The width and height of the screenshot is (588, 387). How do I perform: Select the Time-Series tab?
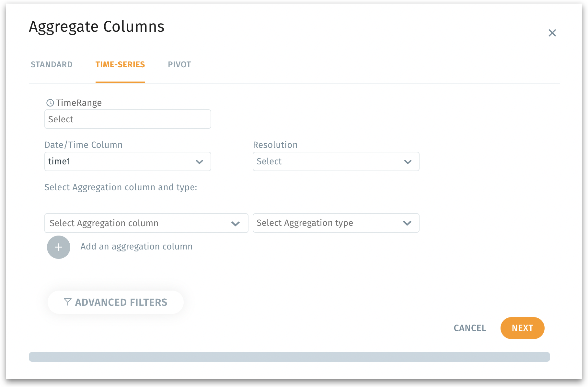(x=120, y=65)
